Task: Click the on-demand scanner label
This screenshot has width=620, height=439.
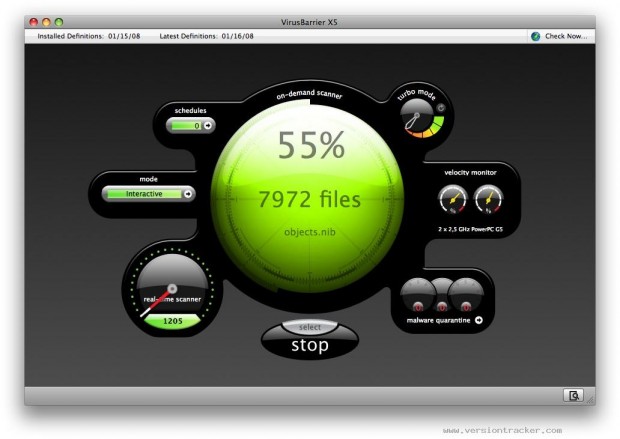Action: point(309,95)
